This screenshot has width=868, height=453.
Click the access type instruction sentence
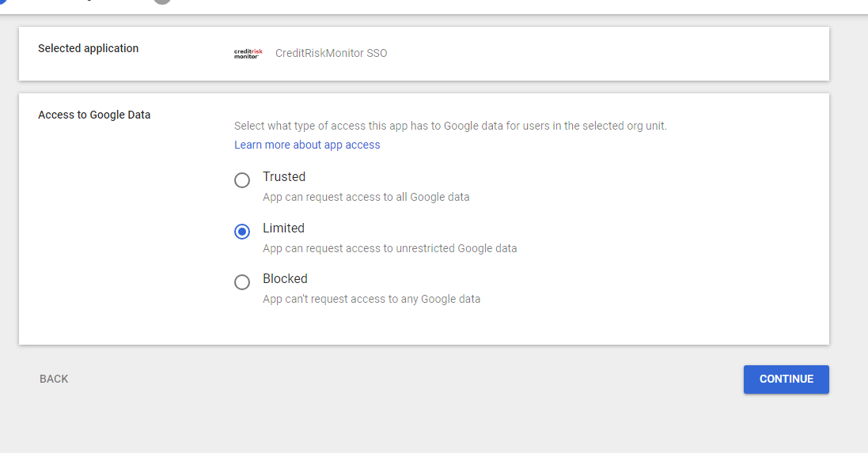point(450,126)
